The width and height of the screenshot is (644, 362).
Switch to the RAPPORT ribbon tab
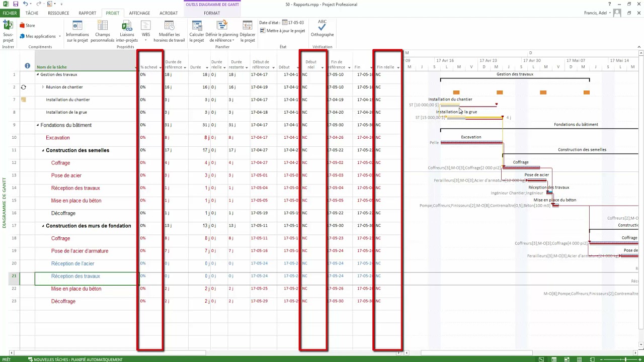tap(87, 13)
